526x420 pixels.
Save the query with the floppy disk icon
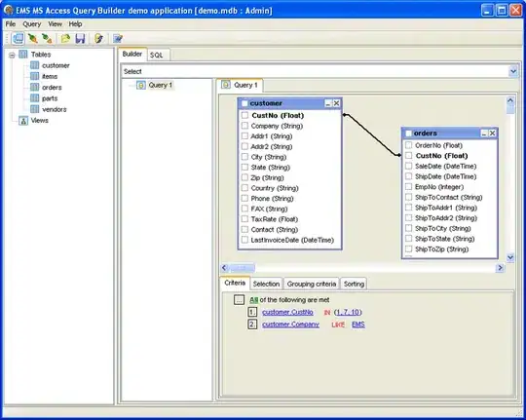coord(80,39)
